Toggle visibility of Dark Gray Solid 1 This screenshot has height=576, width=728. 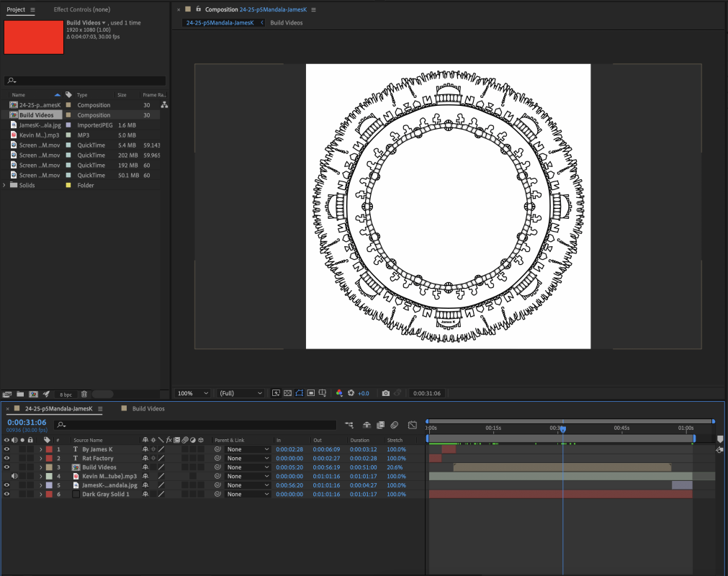7,495
